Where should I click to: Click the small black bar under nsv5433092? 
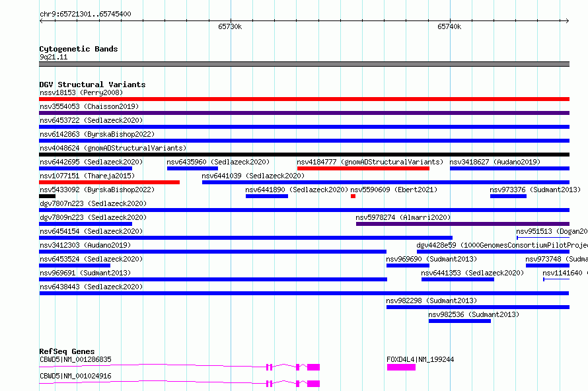(48, 196)
